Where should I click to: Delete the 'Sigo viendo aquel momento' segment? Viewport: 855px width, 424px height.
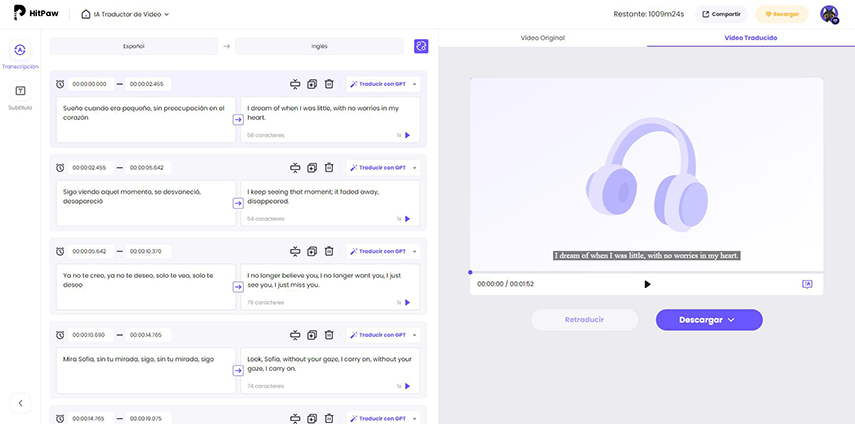click(x=329, y=168)
